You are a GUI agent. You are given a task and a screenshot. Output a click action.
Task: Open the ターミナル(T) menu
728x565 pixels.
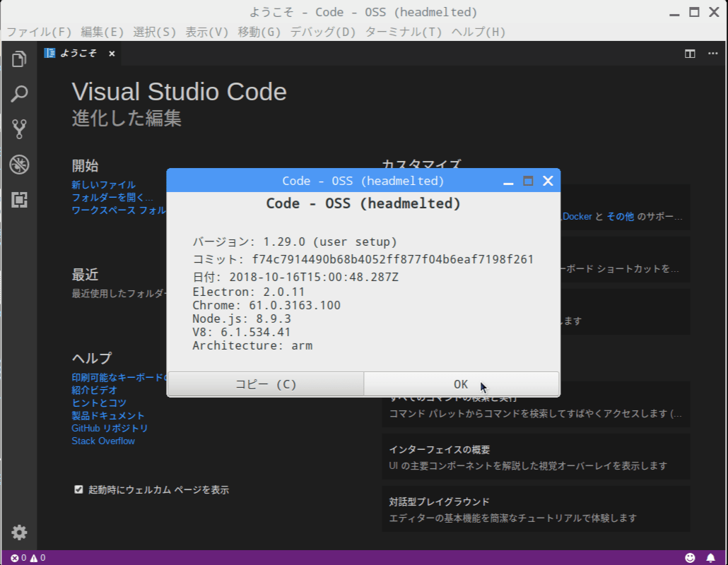click(404, 32)
